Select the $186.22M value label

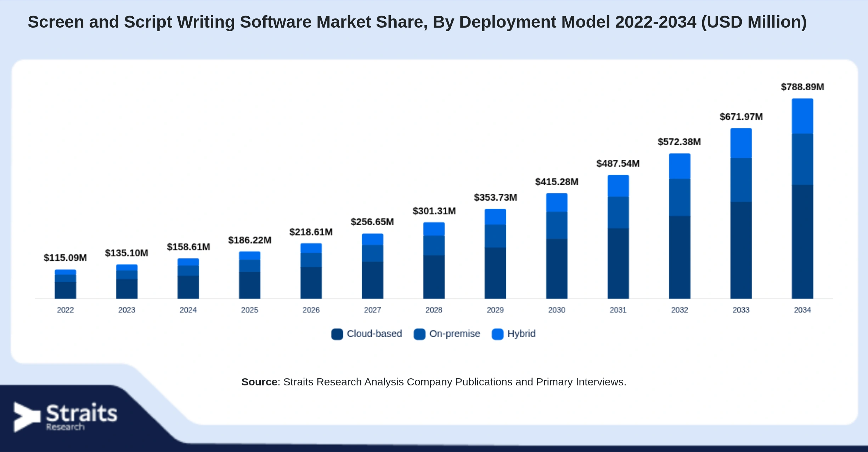[x=249, y=240]
